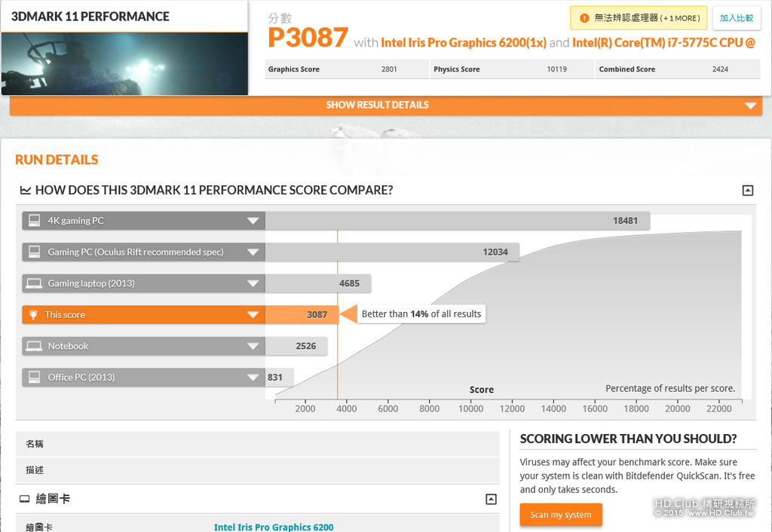Click 加入比較 compare button
The height and width of the screenshot is (532, 772).
pyautogui.click(x=736, y=18)
